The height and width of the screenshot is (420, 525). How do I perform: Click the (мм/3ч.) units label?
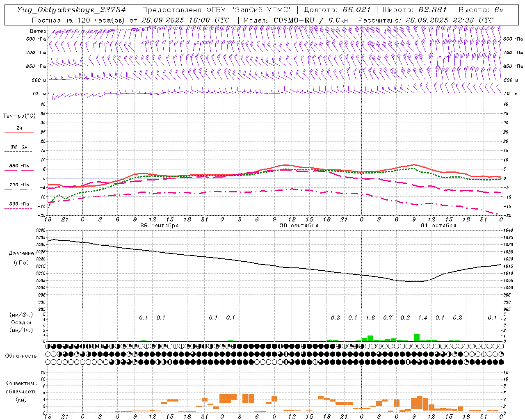click(21, 315)
